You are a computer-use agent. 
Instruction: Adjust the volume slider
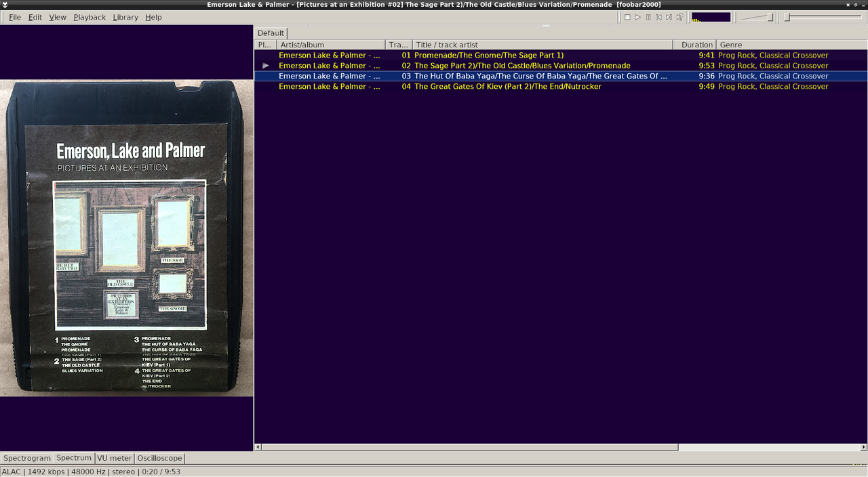coord(757,17)
